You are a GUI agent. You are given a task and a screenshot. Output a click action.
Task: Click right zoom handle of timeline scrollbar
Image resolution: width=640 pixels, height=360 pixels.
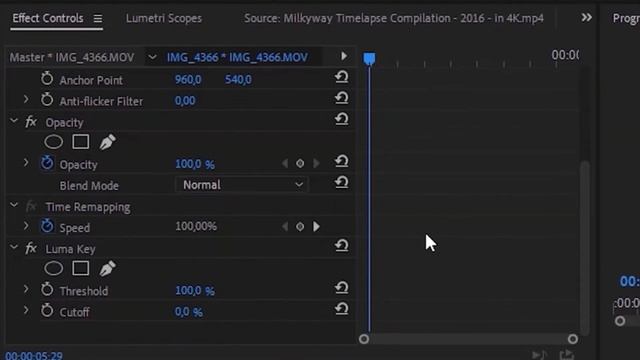tap(573, 339)
